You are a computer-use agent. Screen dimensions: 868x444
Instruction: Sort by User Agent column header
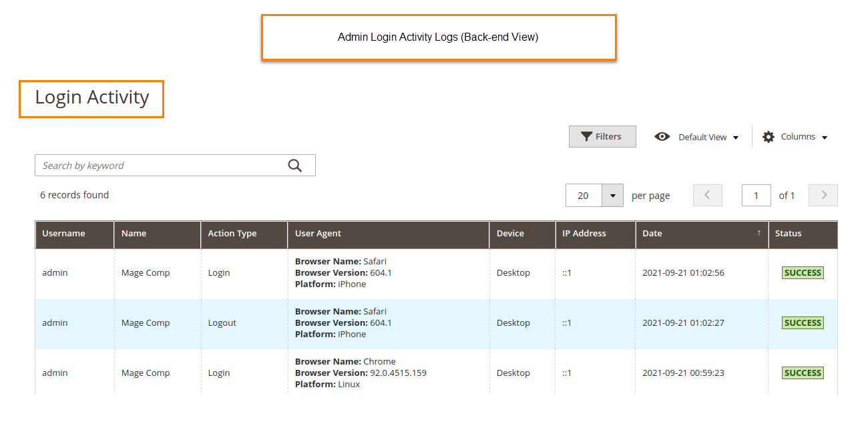click(389, 234)
